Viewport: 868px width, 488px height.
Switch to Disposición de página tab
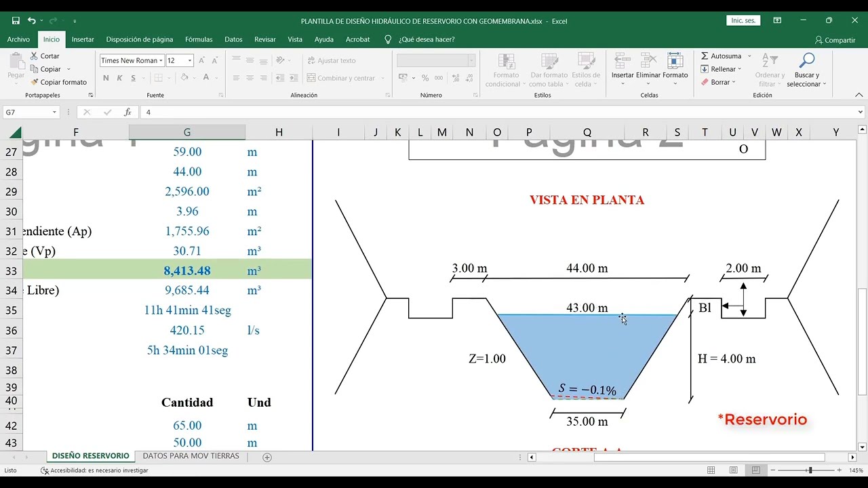pyautogui.click(x=140, y=39)
